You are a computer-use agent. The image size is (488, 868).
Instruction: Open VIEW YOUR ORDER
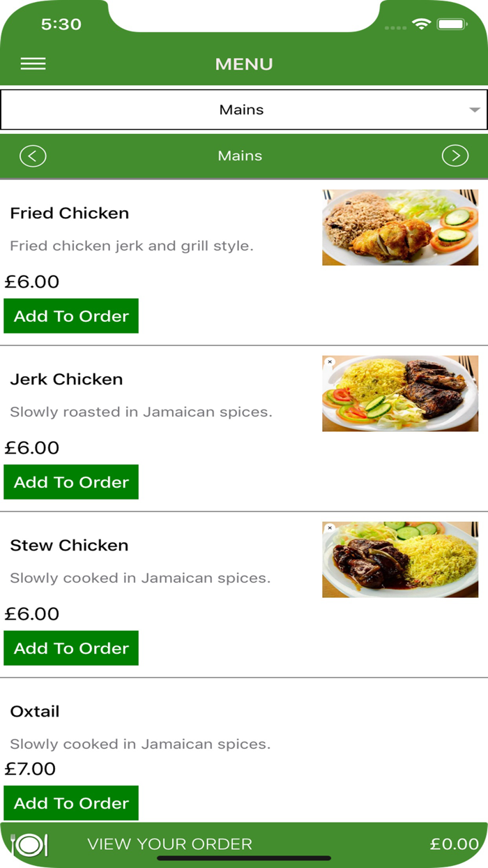169,844
